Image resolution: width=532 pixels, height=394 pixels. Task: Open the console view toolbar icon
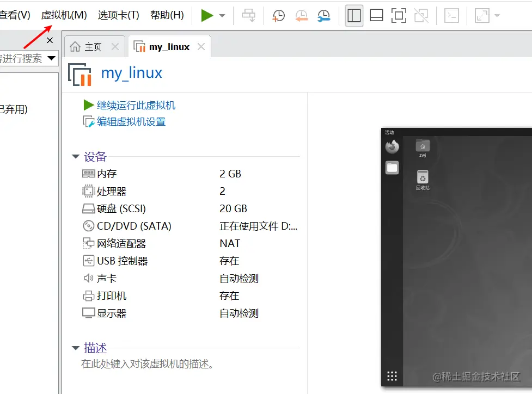451,16
